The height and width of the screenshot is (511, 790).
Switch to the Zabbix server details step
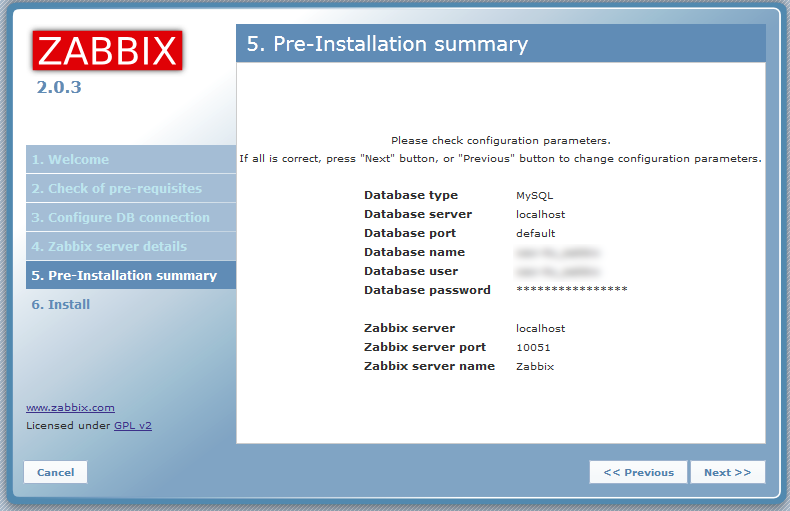pos(109,247)
